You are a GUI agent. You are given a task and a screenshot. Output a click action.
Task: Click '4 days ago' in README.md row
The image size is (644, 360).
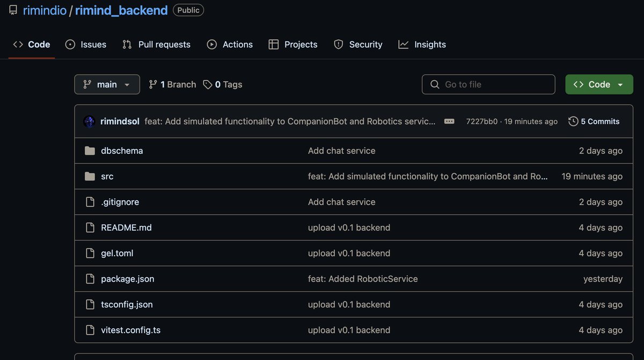[601, 227]
